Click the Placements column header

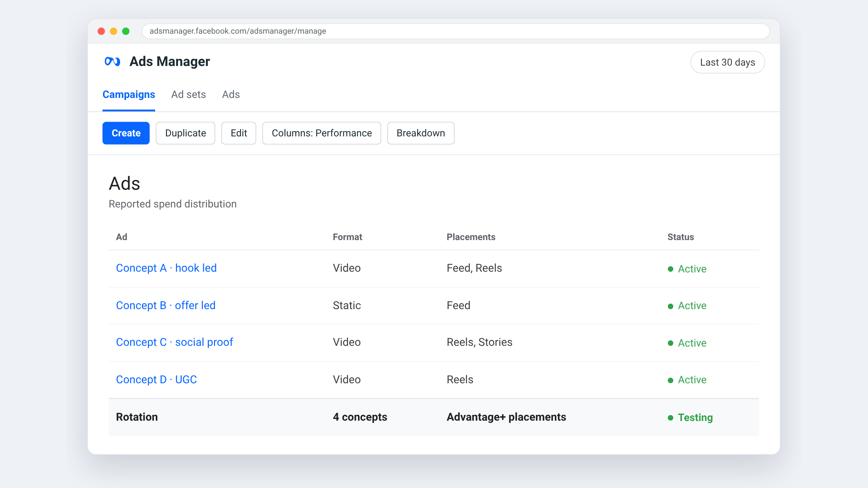pos(471,237)
